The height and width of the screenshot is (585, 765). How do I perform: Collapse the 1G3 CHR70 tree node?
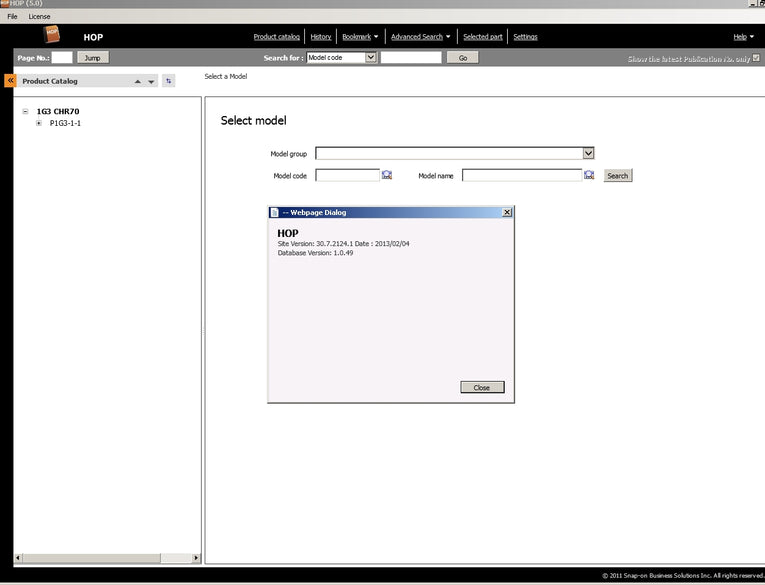[25, 112]
